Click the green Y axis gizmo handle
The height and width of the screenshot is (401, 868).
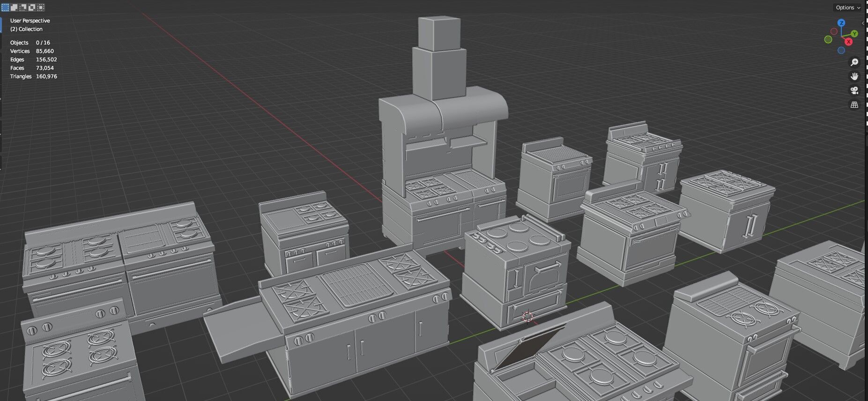click(855, 34)
